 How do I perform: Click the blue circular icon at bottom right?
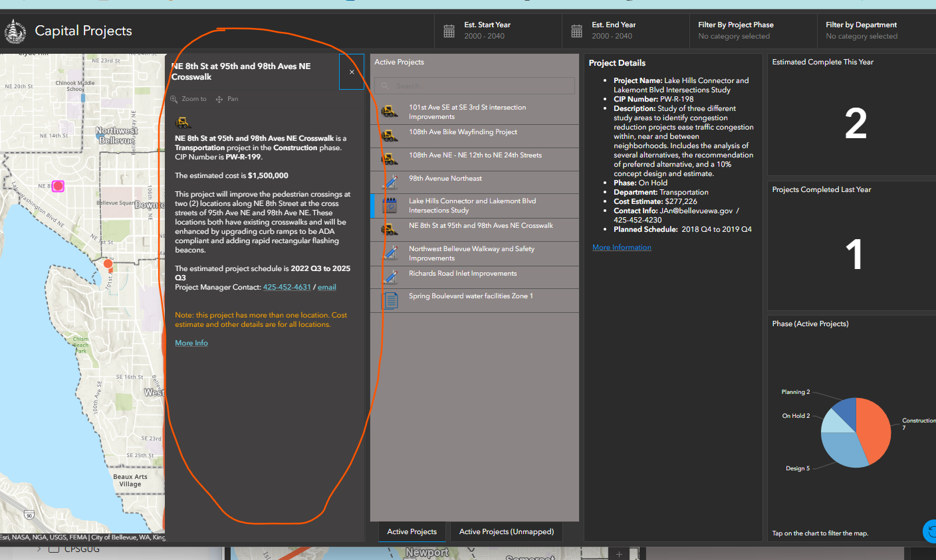[x=929, y=531]
